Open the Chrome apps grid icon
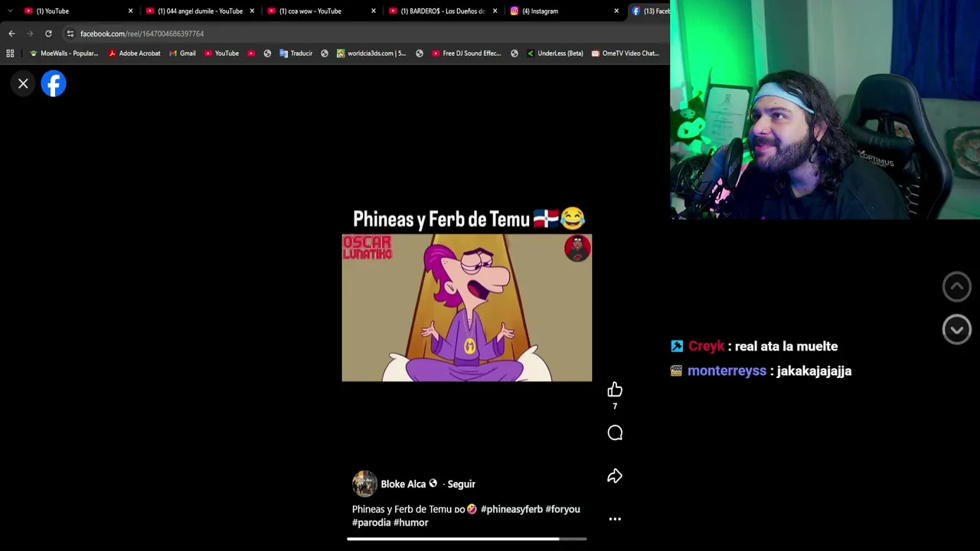The height and width of the screenshot is (551, 980). (x=10, y=54)
